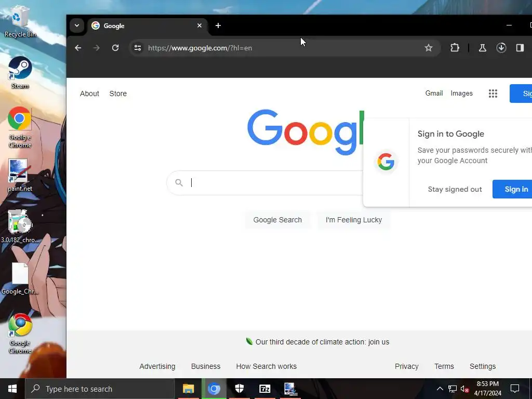Open How Search works link
The width and height of the screenshot is (532, 399).
pyautogui.click(x=267, y=366)
